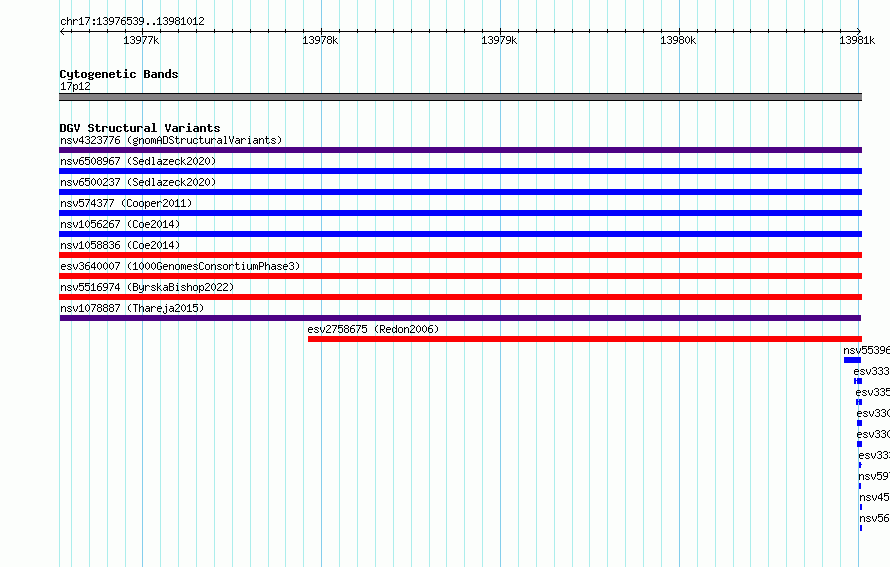Click the 13979k ruler position
The width and height of the screenshot is (890, 567).
click(499, 40)
